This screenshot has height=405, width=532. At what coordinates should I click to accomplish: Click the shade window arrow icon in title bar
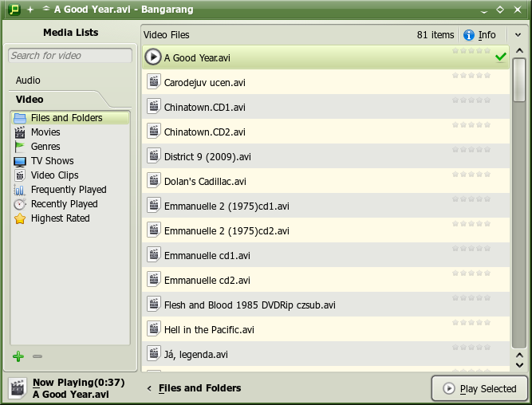(46, 9)
